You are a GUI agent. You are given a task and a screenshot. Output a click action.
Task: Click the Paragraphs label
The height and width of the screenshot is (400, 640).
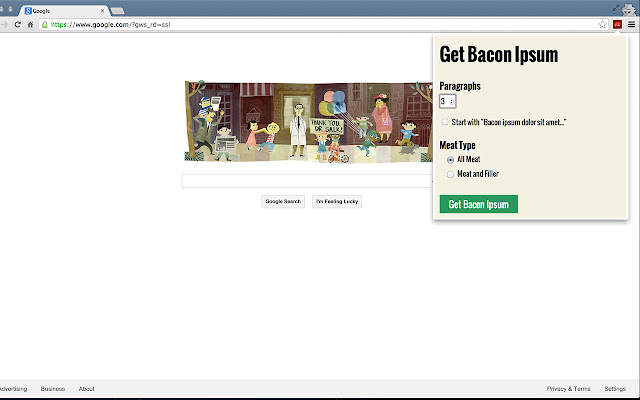[460, 86]
